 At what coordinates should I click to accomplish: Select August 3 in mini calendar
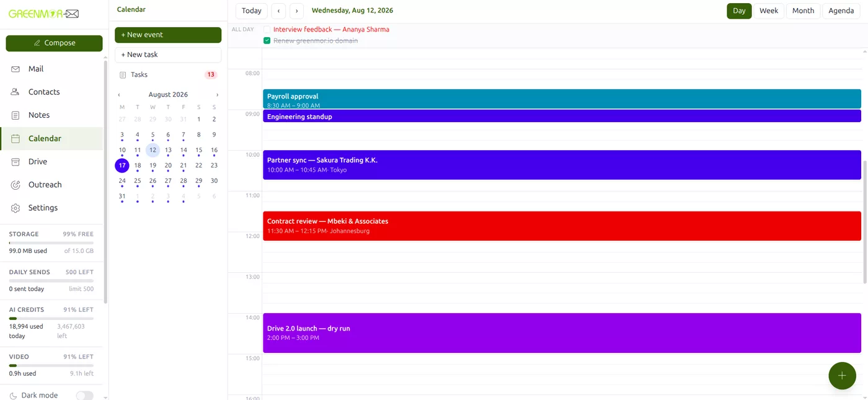coord(122,135)
